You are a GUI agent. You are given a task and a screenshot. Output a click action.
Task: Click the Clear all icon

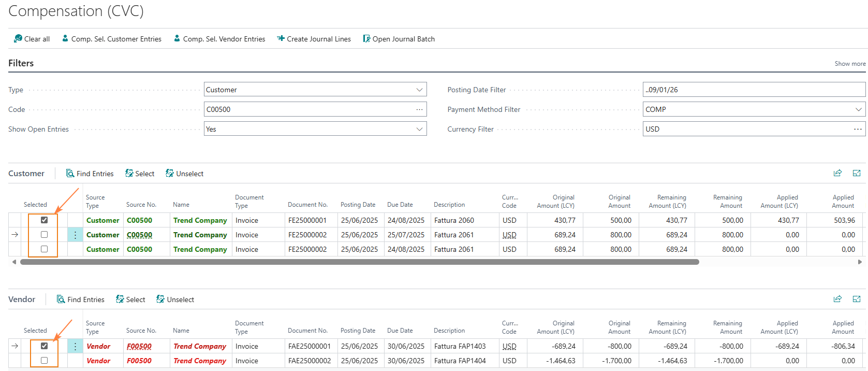18,39
